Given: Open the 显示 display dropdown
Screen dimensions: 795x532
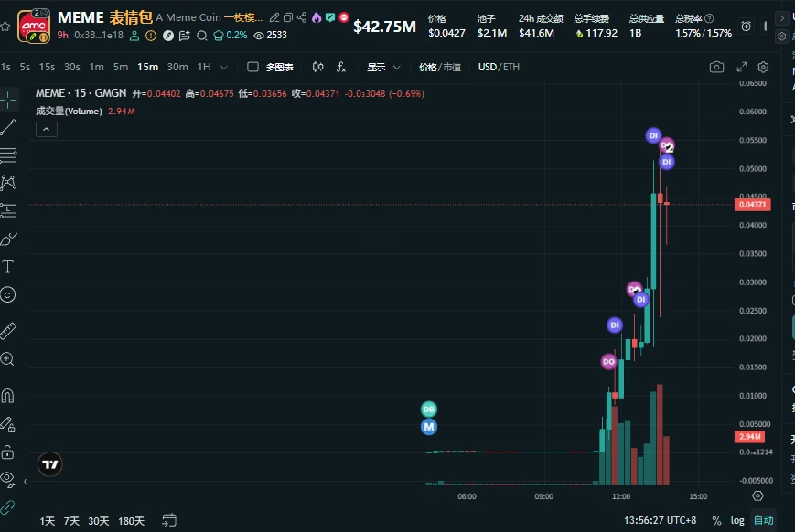Looking at the screenshot, I should [384, 67].
